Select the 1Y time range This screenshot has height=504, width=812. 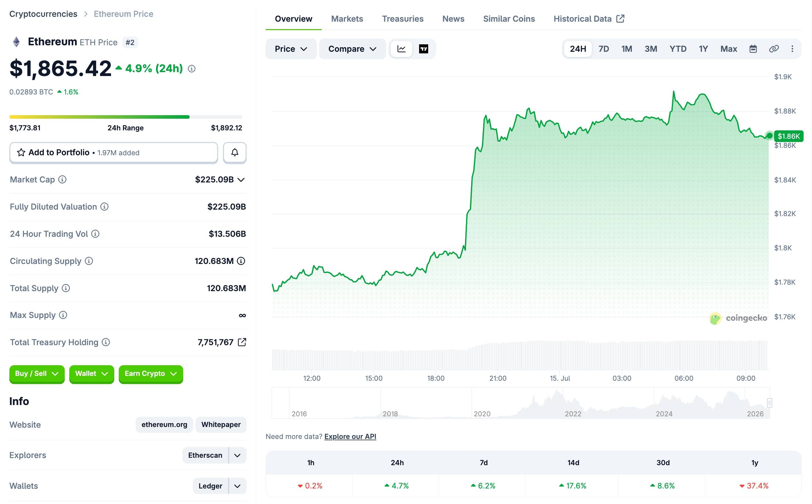[x=703, y=49]
